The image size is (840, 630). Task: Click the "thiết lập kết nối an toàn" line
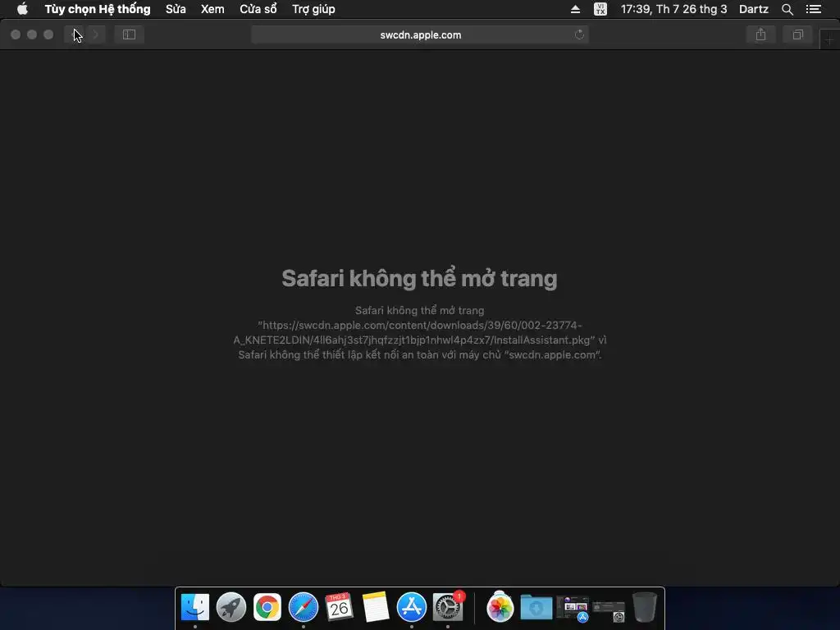419,354
